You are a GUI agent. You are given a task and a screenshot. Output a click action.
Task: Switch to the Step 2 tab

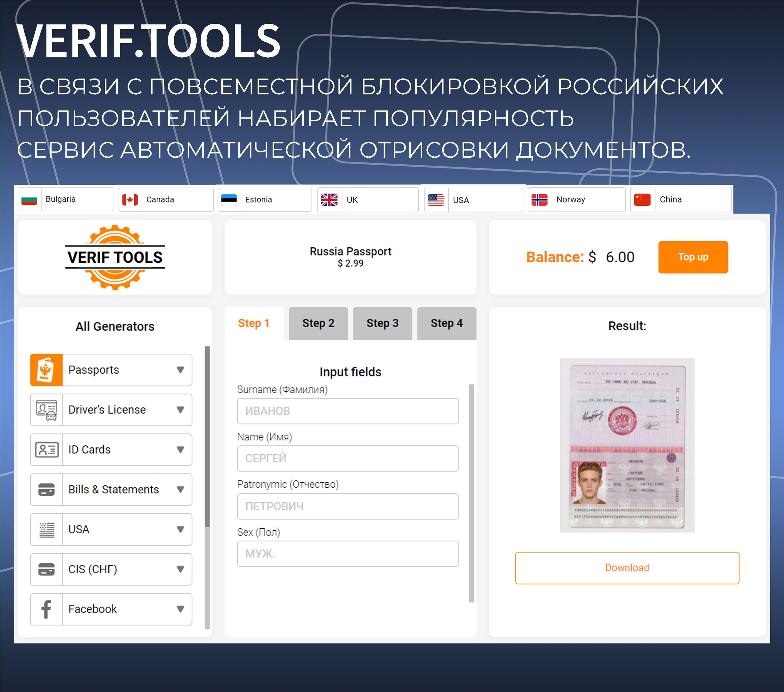tap(318, 323)
